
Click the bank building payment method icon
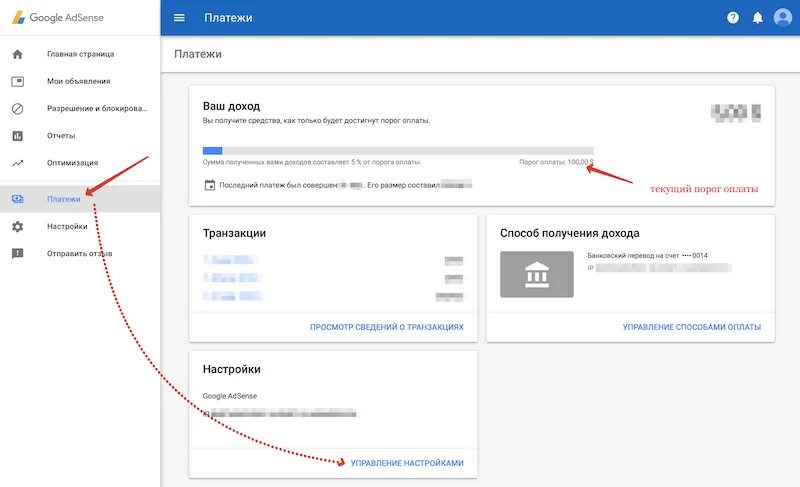(537, 274)
